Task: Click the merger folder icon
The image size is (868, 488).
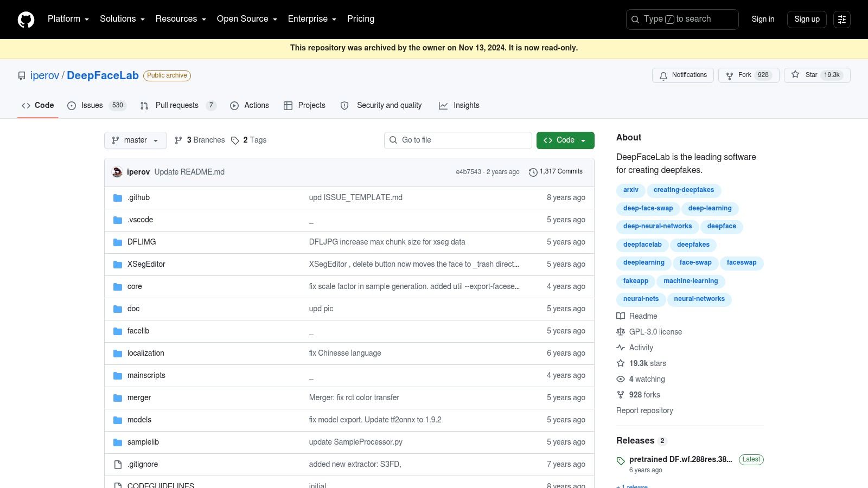Action: coord(118,398)
